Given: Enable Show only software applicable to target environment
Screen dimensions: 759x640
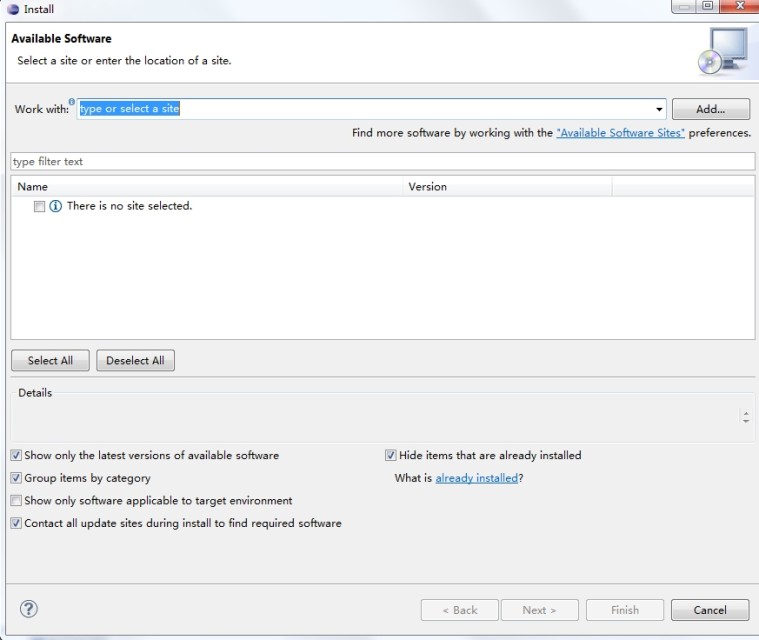Looking at the screenshot, I should tap(16, 500).
